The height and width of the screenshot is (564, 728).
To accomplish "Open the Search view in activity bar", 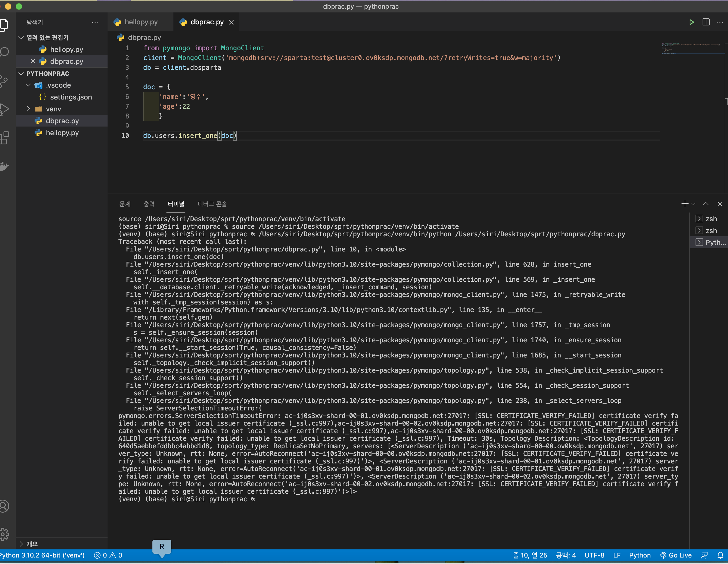I will pos(4,52).
